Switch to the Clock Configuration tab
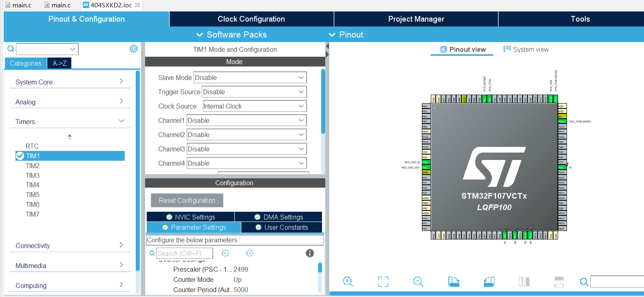The height and width of the screenshot is (297, 644). pos(251,19)
